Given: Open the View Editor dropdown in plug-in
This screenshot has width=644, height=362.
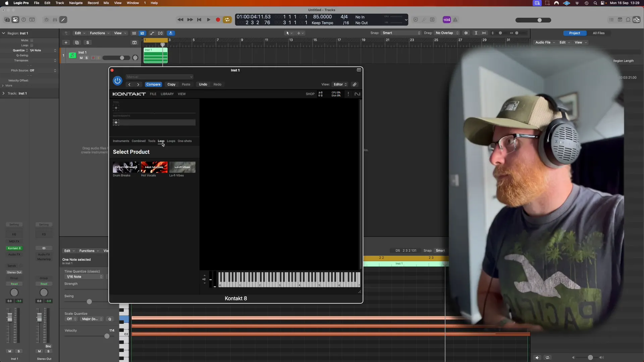Looking at the screenshot, I should [x=340, y=84].
